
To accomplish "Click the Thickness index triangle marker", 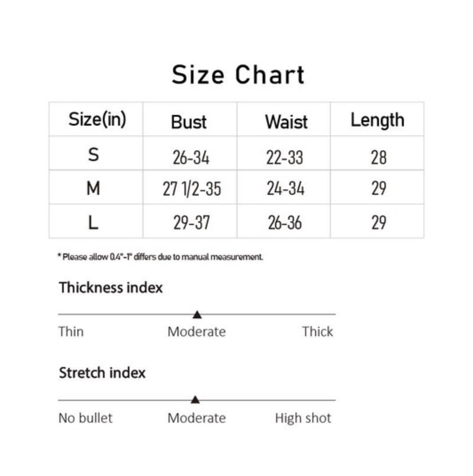I will 197,315.
